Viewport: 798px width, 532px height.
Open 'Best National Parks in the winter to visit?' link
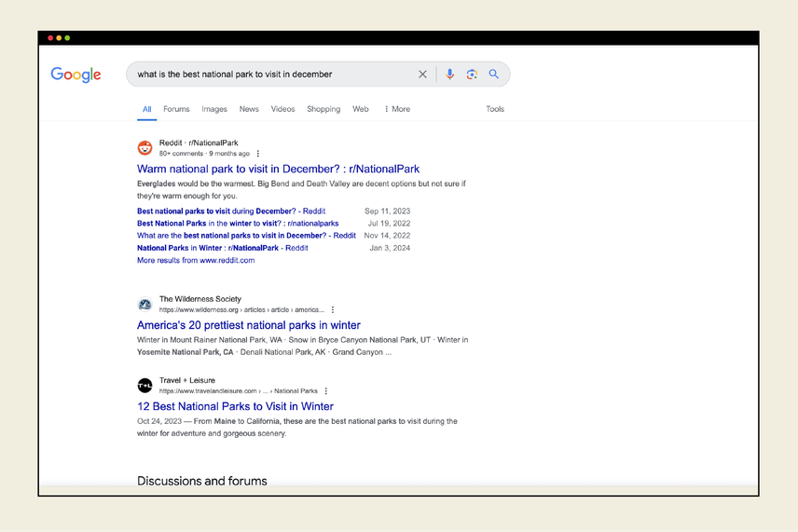(x=238, y=224)
